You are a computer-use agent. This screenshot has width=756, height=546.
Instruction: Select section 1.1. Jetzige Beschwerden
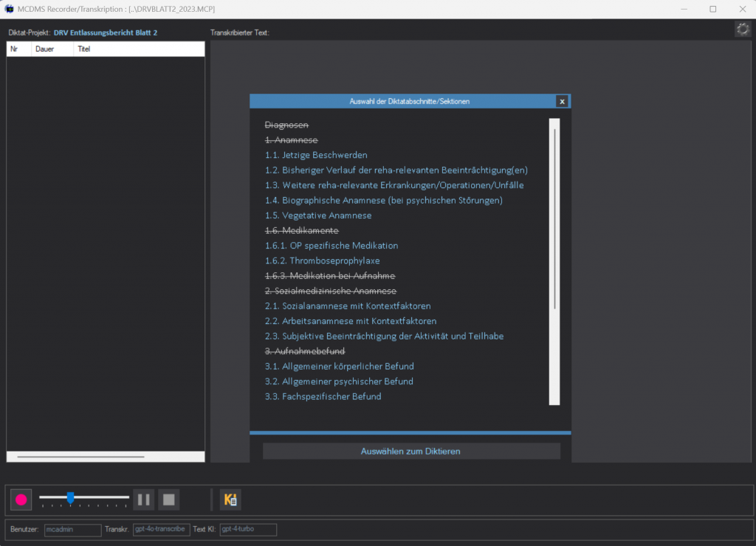point(316,155)
